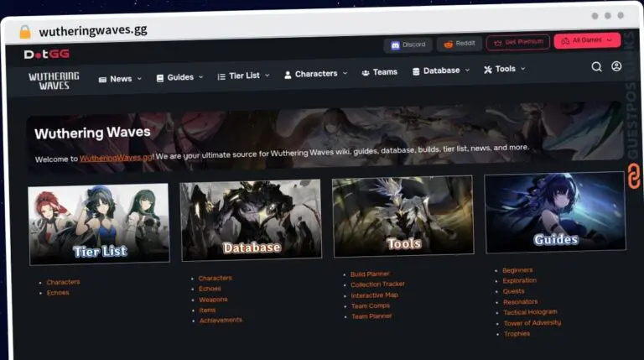Expand the Tier List menu chevron
644x360 pixels.
(x=267, y=76)
